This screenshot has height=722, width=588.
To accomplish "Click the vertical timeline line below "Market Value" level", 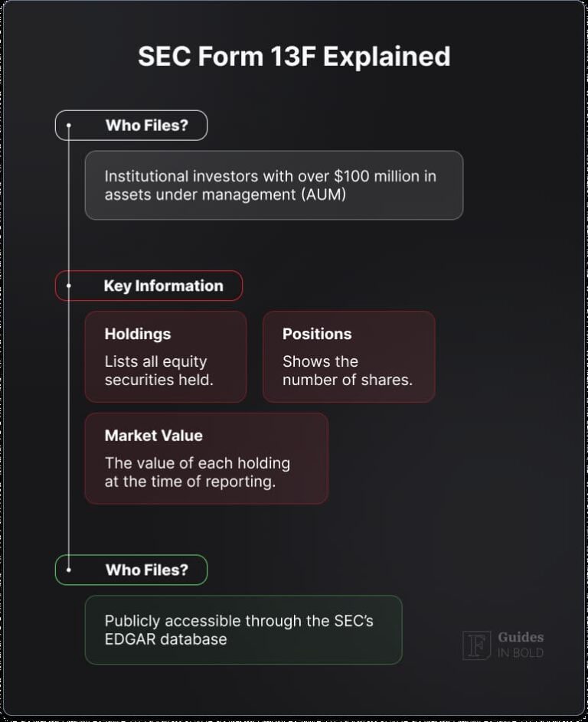I will pos(69,528).
